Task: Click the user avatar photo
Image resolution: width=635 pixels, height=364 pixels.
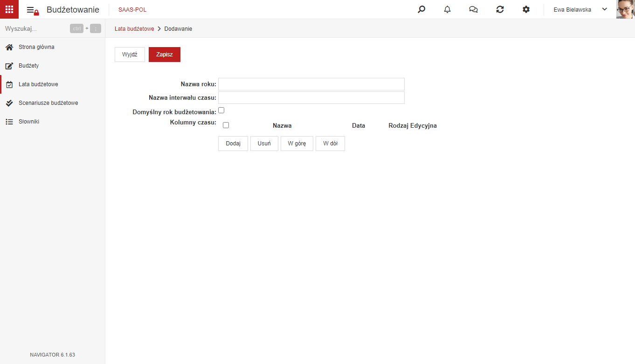Action: [x=626, y=9]
